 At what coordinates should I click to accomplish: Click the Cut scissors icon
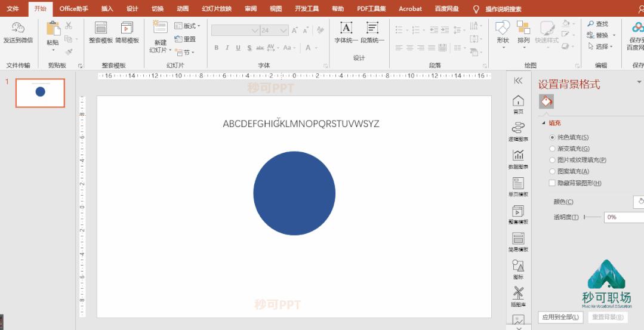click(69, 26)
